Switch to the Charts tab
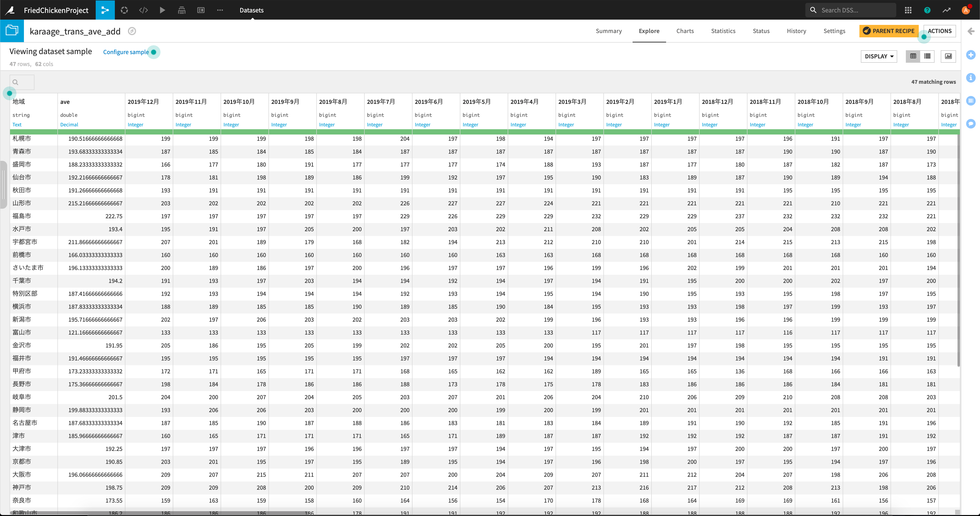The width and height of the screenshot is (980, 516). 685,31
